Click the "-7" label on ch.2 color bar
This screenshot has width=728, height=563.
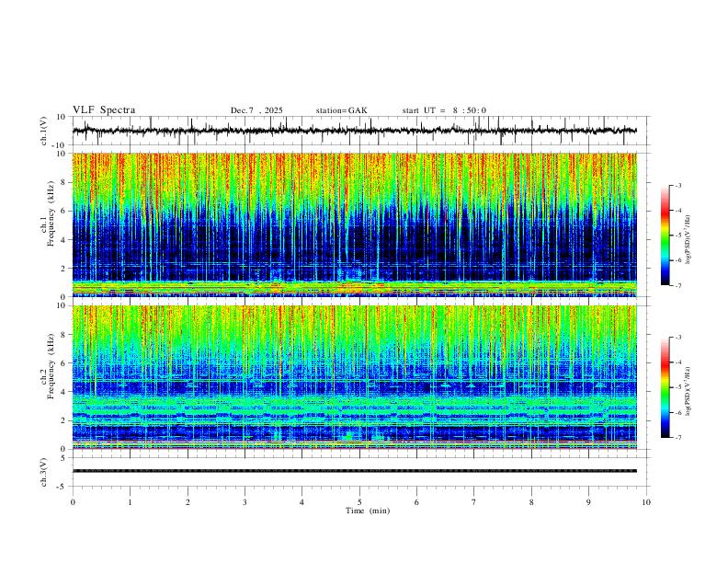point(677,438)
